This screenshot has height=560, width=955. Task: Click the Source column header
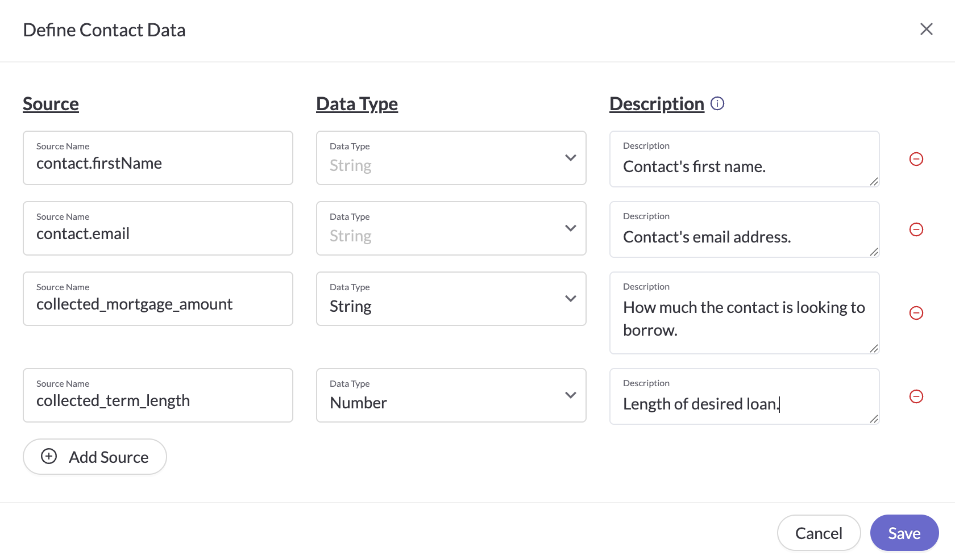coord(51,103)
